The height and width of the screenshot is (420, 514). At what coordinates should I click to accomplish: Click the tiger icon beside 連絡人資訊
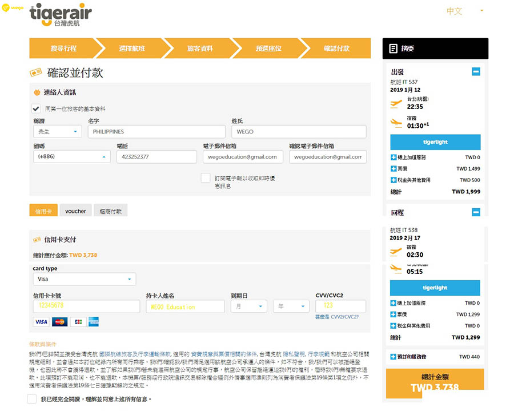[37, 92]
